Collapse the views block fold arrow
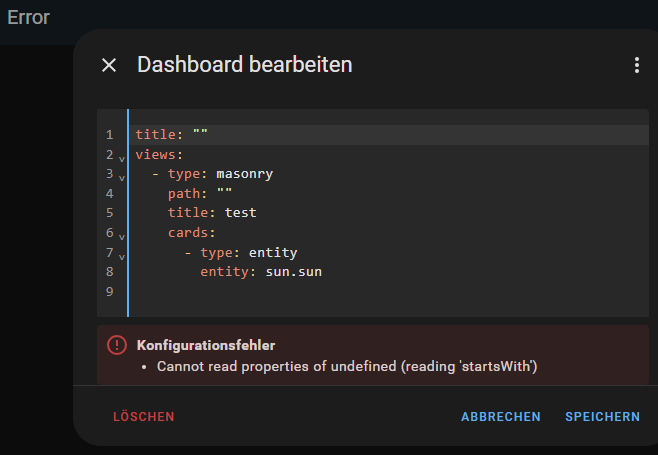Image resolution: width=658 pixels, height=455 pixels. 122,156
